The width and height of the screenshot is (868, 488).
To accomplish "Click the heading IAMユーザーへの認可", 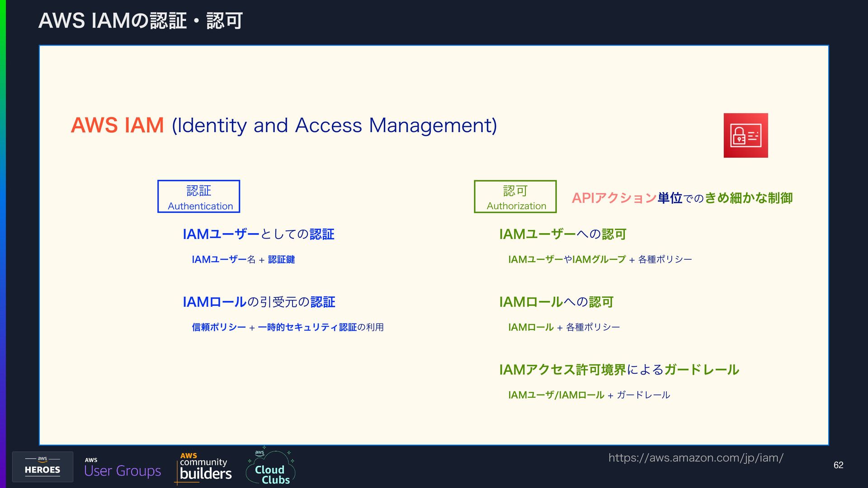I will pyautogui.click(x=563, y=234).
